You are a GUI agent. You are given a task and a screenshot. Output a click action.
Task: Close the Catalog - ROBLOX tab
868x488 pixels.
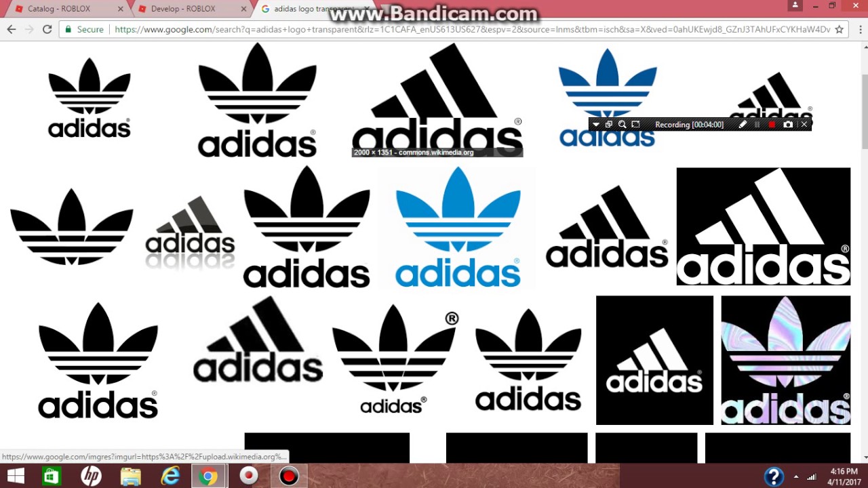tap(121, 9)
